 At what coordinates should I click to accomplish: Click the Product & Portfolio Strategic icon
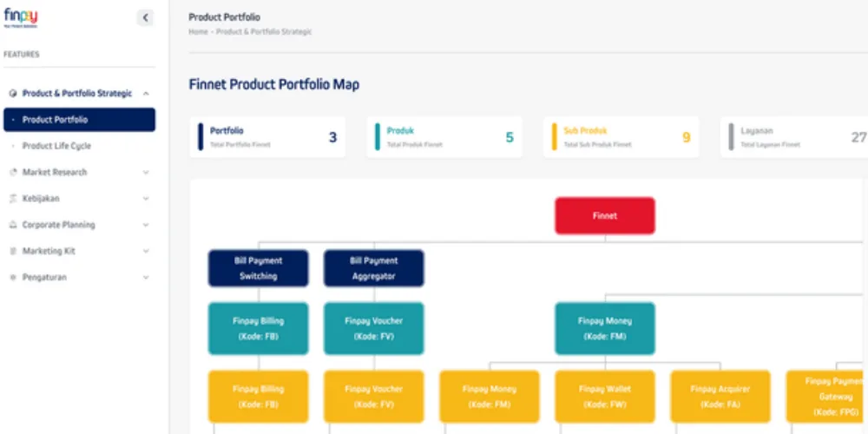tap(13, 94)
